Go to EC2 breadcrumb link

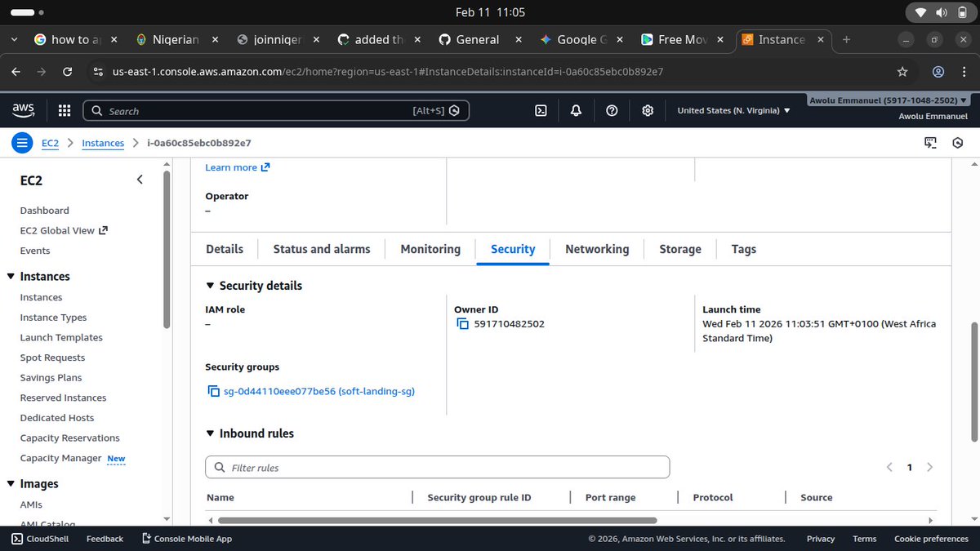pos(51,143)
